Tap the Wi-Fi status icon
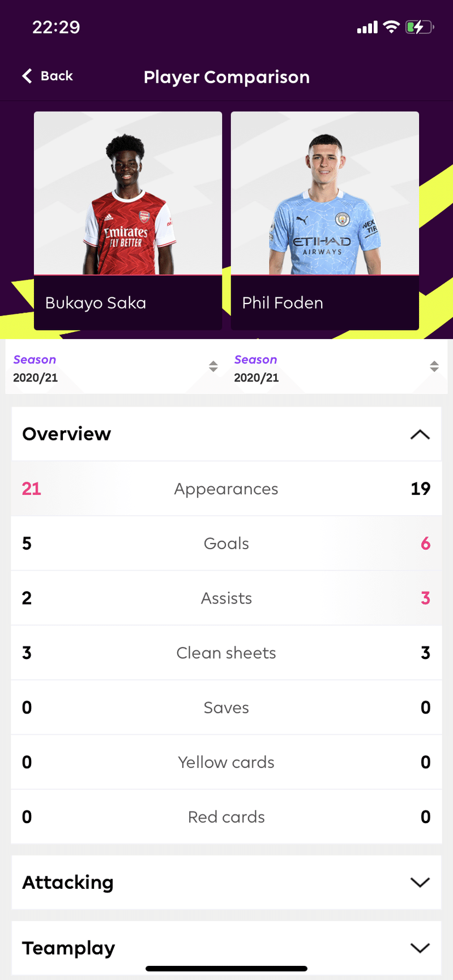 tap(391, 27)
